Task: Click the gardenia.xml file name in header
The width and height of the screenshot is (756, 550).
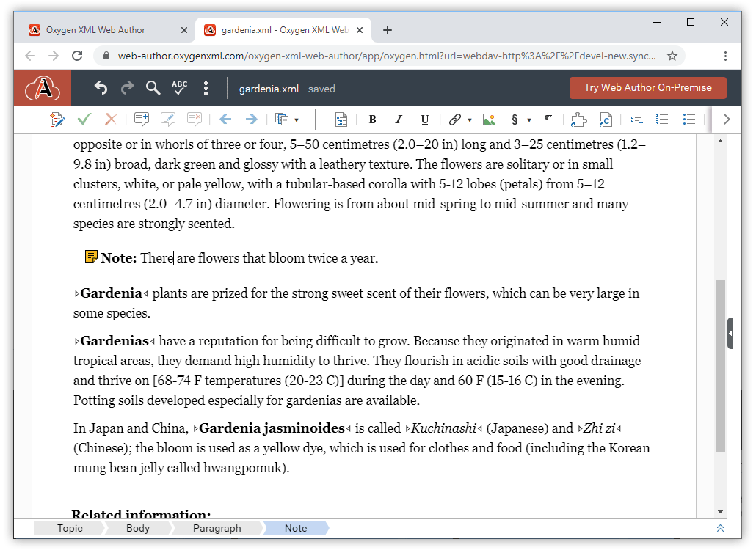Action: point(269,89)
